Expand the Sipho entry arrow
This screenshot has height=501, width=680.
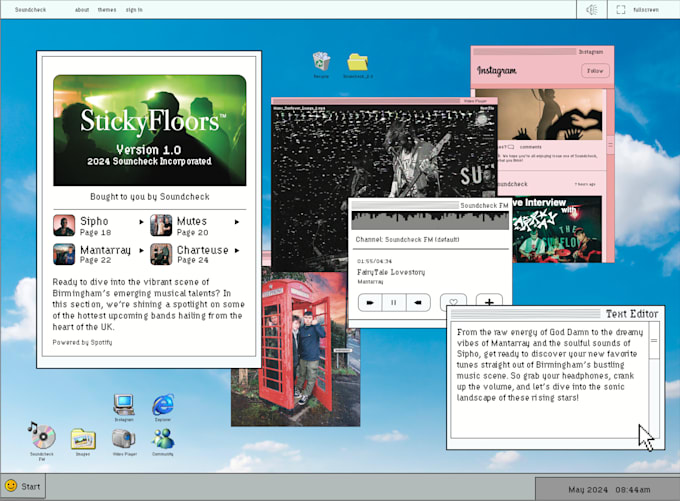click(x=141, y=222)
